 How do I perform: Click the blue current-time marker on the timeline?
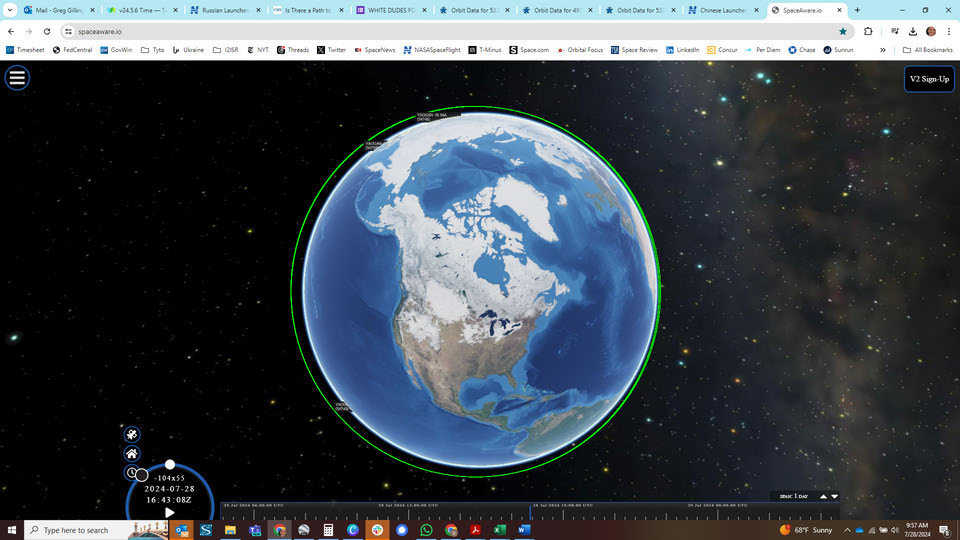[530, 512]
